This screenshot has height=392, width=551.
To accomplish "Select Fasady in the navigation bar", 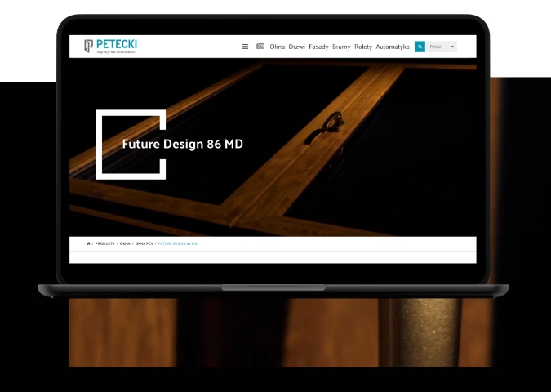I will point(318,47).
